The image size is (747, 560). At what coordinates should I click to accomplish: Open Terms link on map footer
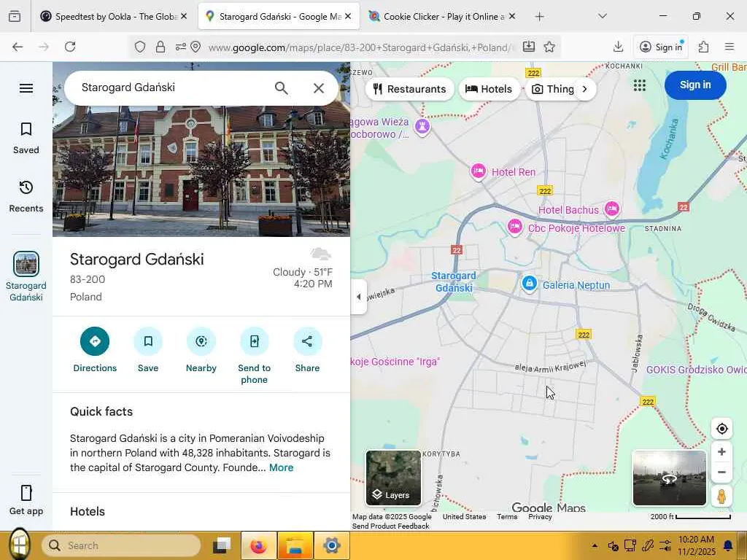507,517
